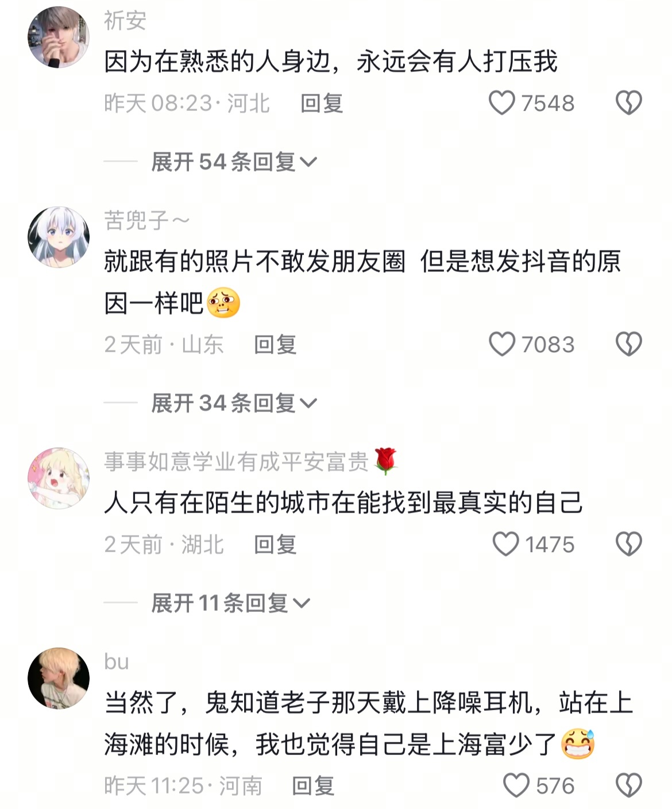
Task: Reply to bu's comment from 河南
Action: point(313,785)
